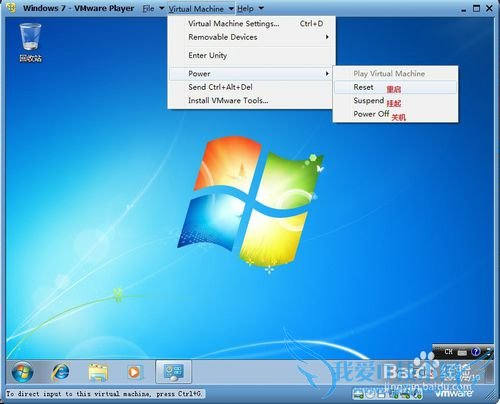
Task: Open the Windows Start orb
Action: (x=22, y=372)
